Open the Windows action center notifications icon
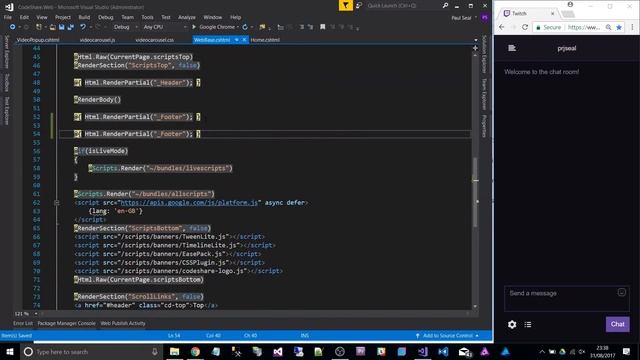640x360 pixels. [x=627, y=351]
